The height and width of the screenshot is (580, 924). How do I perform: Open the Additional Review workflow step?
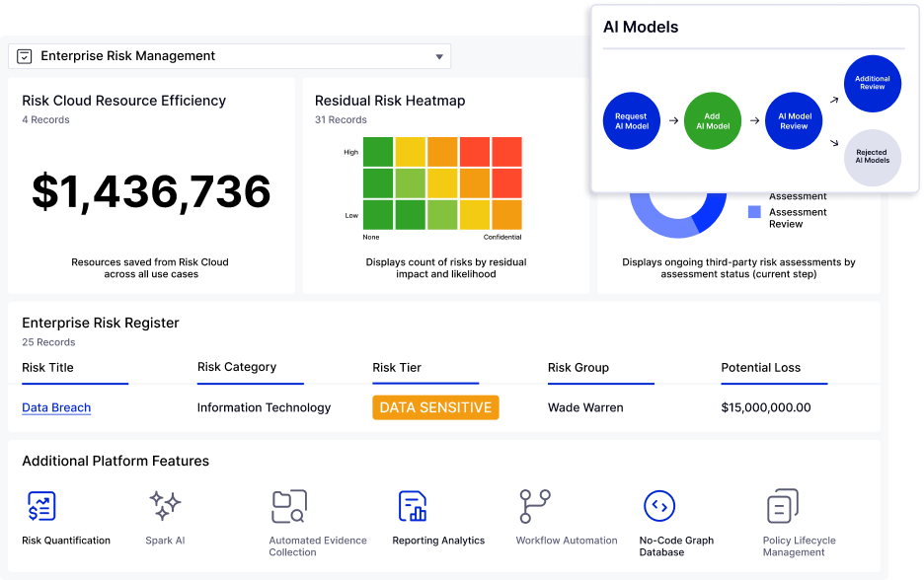point(872,84)
